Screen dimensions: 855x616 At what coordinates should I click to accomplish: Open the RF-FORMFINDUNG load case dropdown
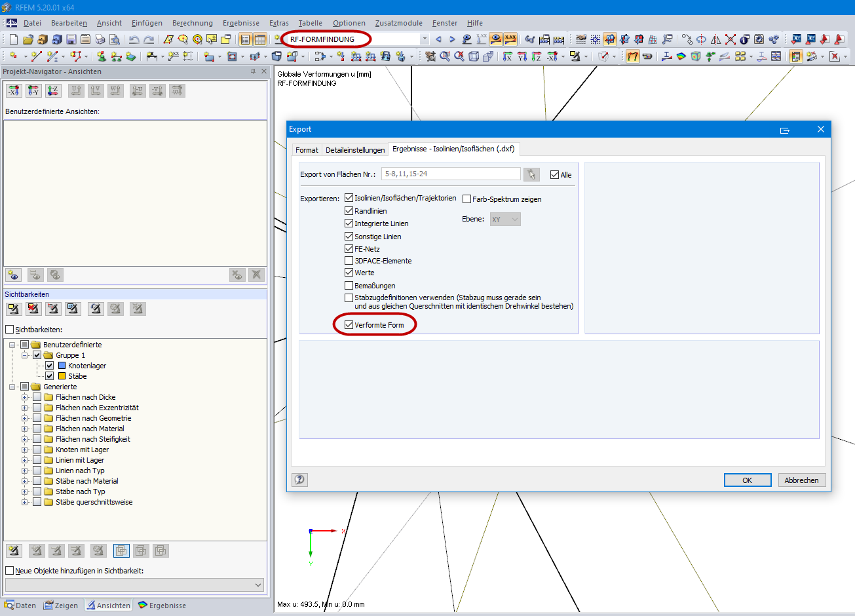click(425, 39)
